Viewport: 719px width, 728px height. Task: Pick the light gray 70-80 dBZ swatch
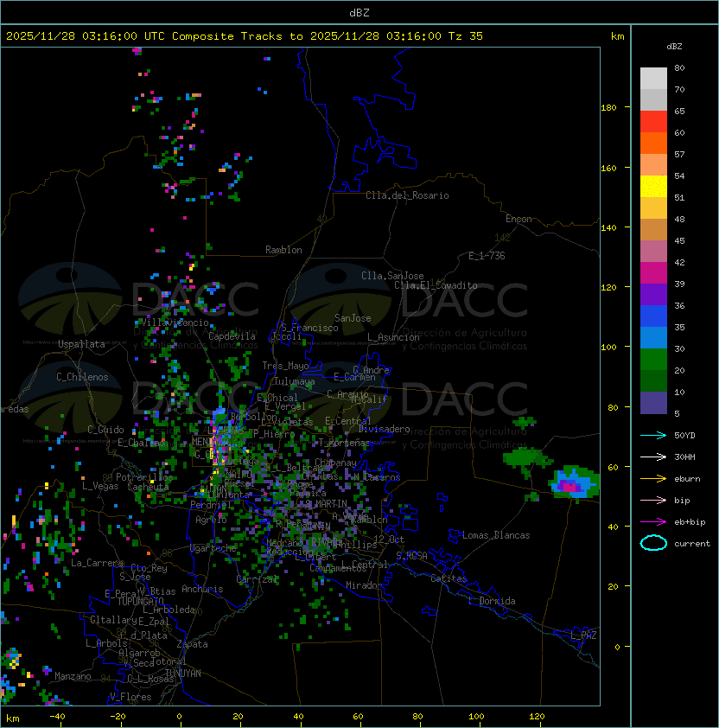coord(653,79)
